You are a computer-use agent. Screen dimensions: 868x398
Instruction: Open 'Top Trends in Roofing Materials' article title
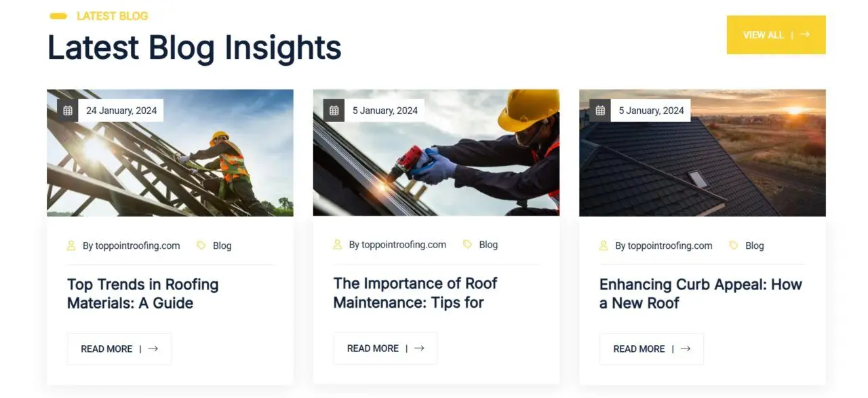click(x=142, y=294)
